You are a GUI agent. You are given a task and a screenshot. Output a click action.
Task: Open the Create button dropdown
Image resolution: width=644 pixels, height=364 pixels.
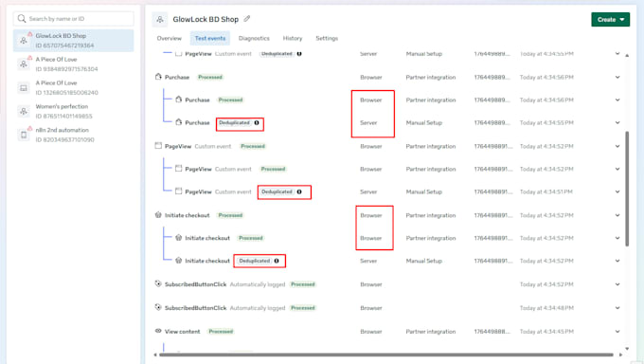pyautogui.click(x=610, y=19)
